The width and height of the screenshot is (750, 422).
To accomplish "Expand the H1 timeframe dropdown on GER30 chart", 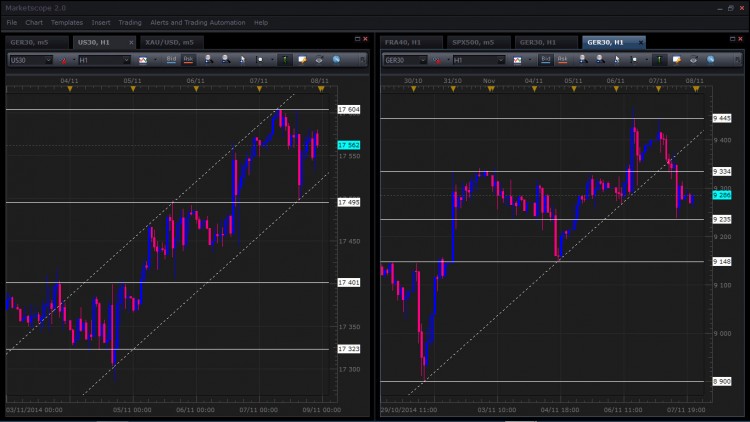I will point(479,60).
